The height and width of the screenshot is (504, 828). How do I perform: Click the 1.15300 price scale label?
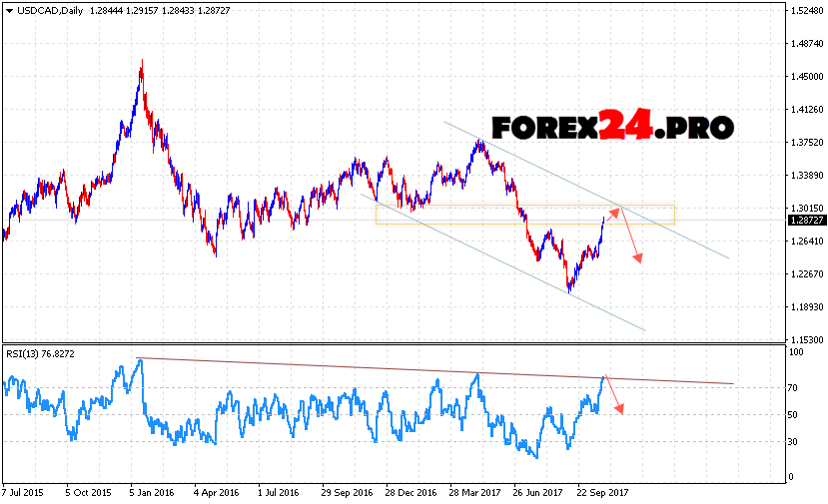click(804, 339)
